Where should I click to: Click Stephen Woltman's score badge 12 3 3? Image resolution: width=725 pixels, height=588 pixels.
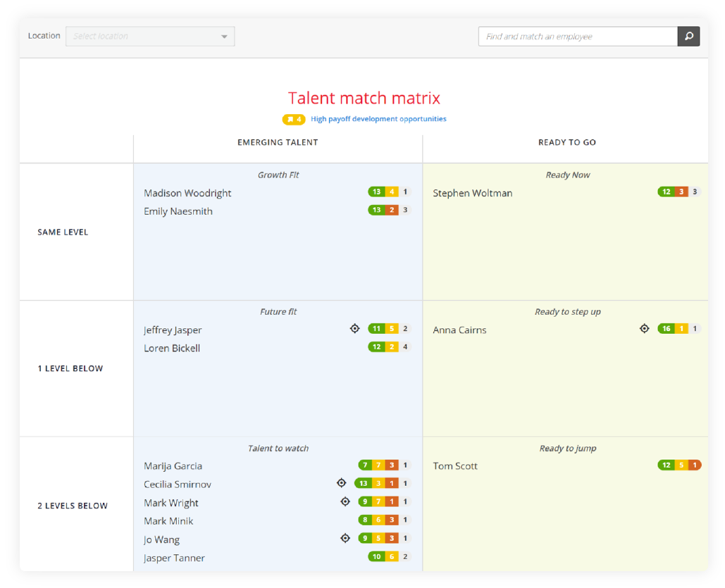click(x=679, y=192)
